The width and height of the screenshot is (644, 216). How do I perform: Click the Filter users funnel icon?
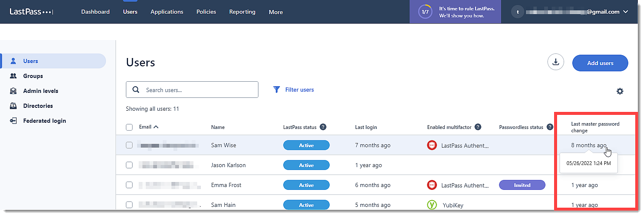pos(277,90)
